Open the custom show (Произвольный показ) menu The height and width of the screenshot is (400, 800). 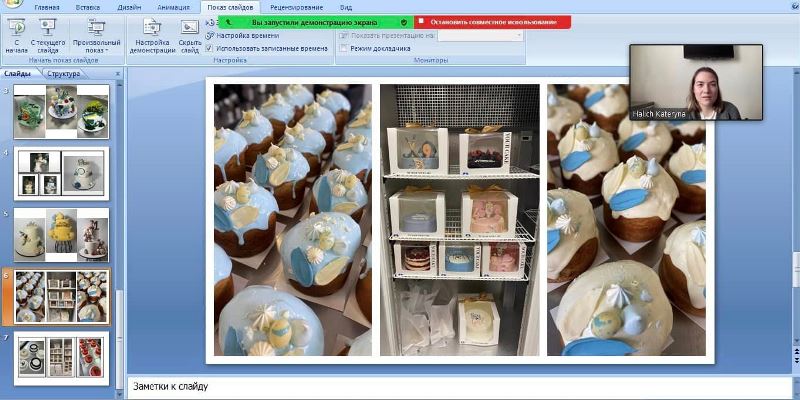tap(96, 36)
